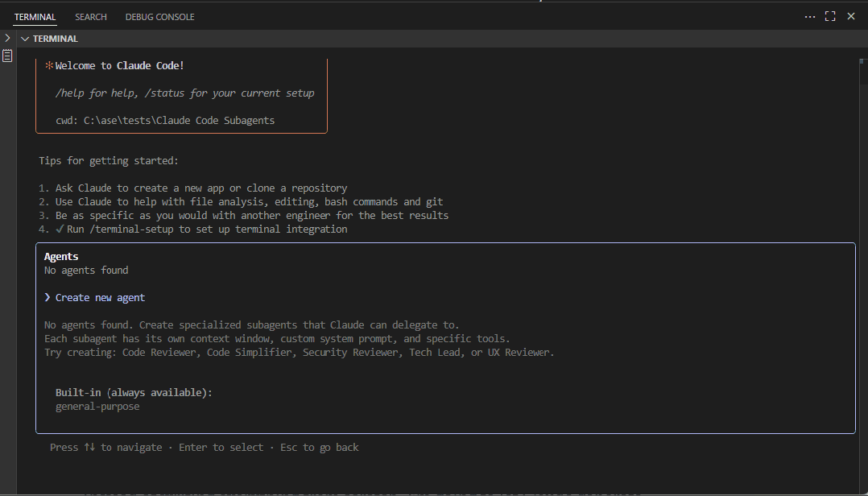
Task: Open the SEARCH tab
Action: click(91, 17)
